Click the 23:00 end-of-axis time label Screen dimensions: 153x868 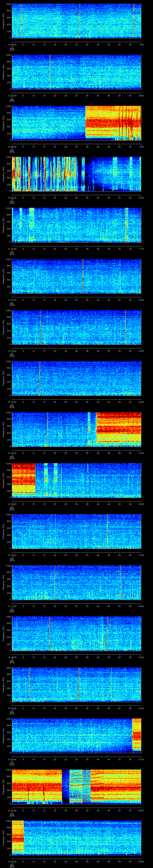(141, 862)
